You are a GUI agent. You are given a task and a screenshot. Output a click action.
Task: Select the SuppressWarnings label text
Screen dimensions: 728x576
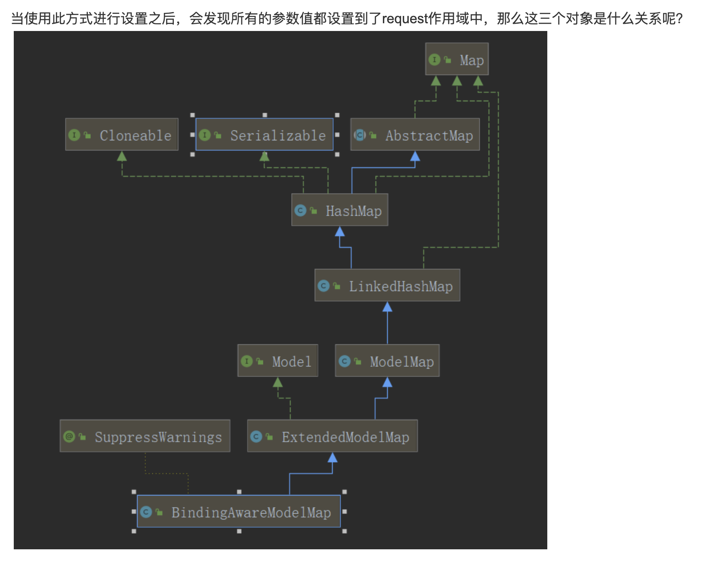158,437
